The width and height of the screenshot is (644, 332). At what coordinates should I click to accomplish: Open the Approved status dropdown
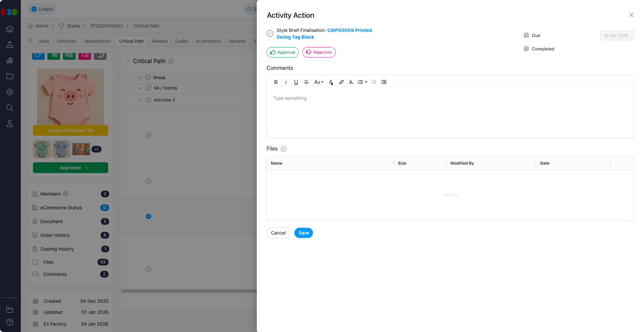click(x=71, y=168)
